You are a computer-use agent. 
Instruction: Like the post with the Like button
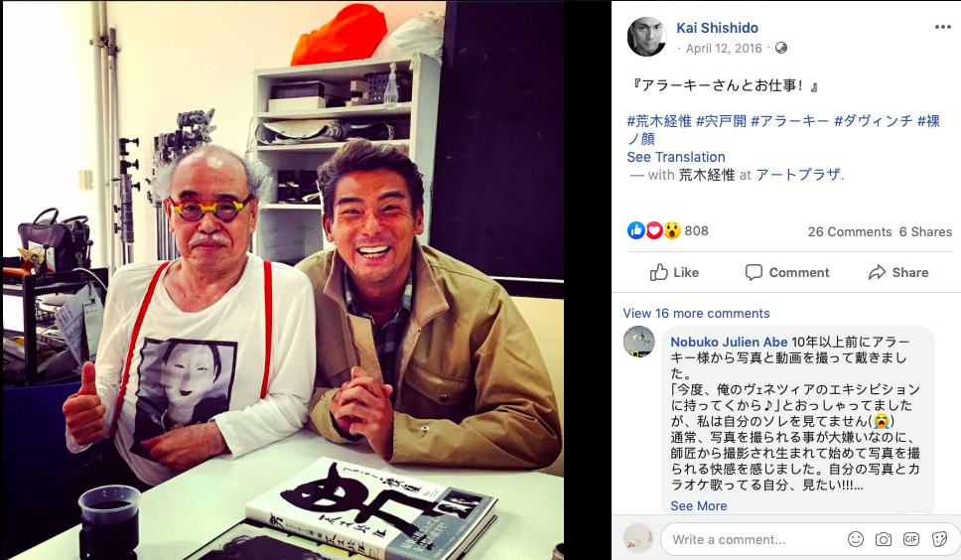(x=674, y=273)
